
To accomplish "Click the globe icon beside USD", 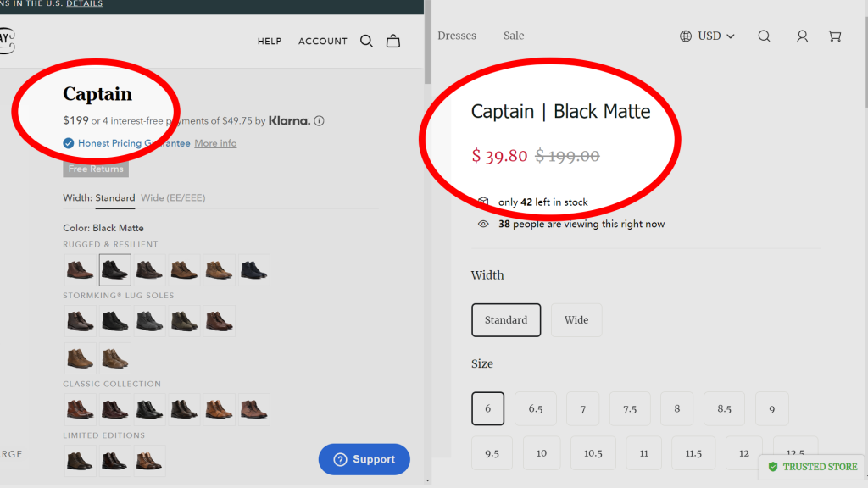I will coord(685,36).
